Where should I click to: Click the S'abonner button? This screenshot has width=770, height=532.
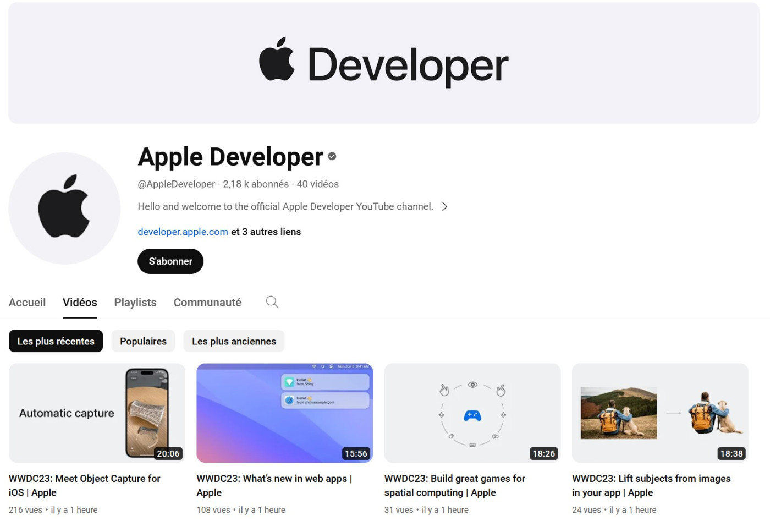170,261
